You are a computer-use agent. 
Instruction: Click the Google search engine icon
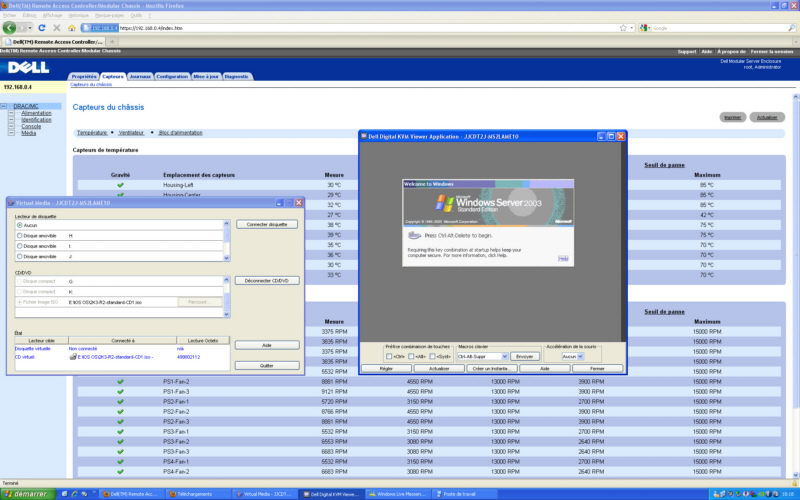point(644,28)
